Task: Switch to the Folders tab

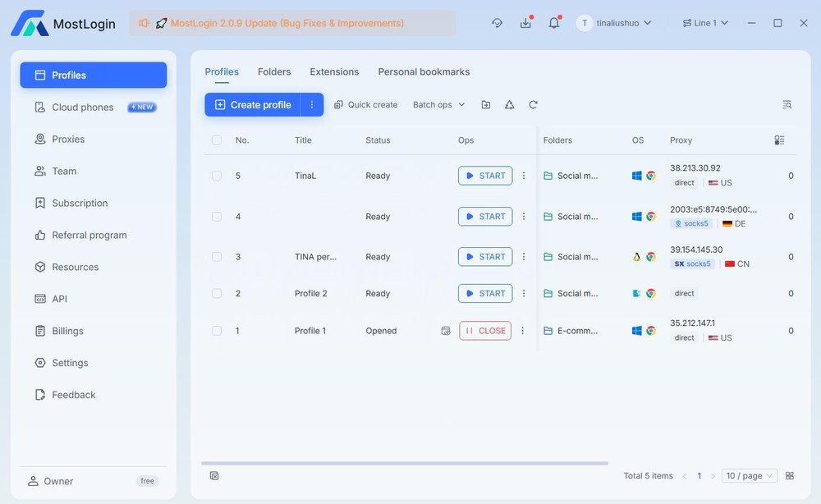Action: 274,71
